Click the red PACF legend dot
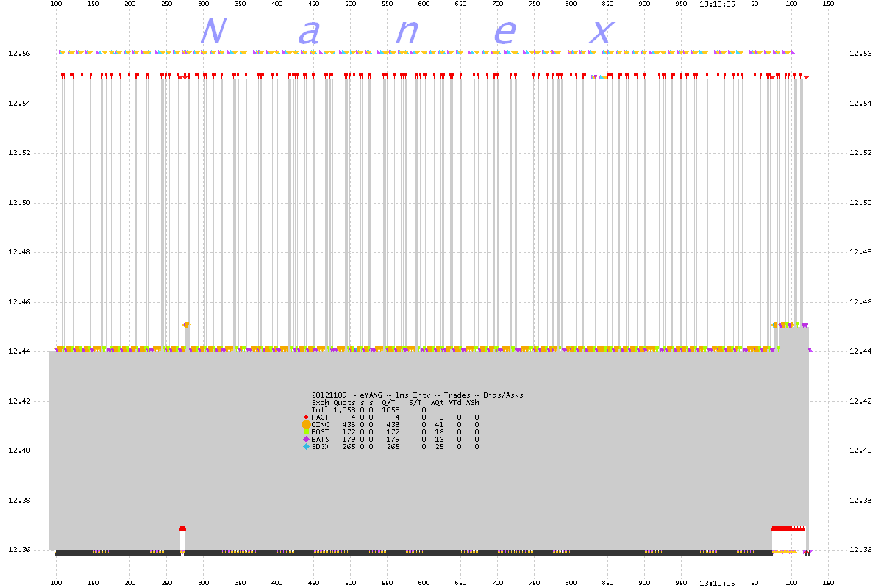881x588 pixels. coord(306,417)
